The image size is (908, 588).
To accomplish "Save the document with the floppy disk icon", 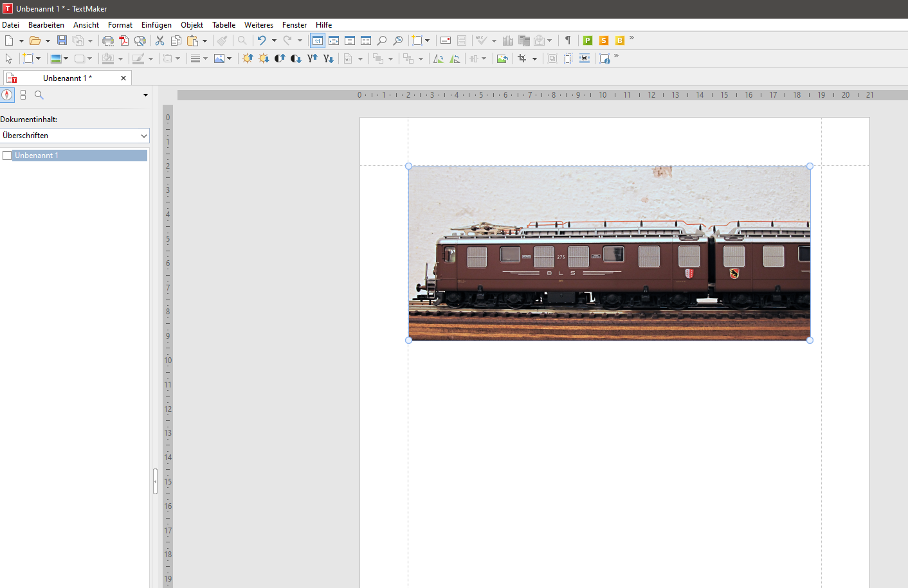I will pyautogui.click(x=62, y=40).
